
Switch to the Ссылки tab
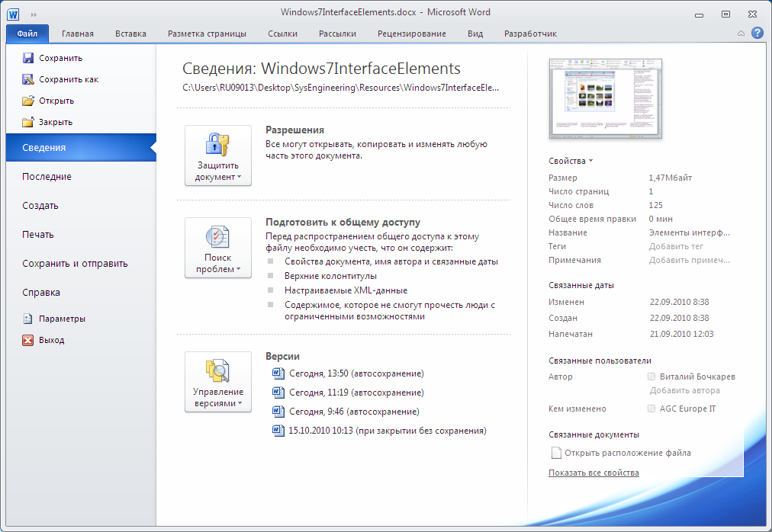click(x=282, y=34)
